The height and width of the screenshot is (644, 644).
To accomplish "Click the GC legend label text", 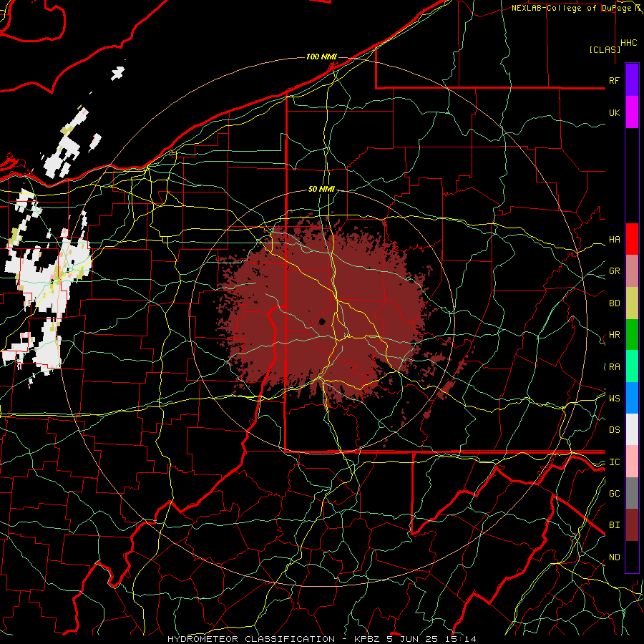I will pyautogui.click(x=614, y=494).
